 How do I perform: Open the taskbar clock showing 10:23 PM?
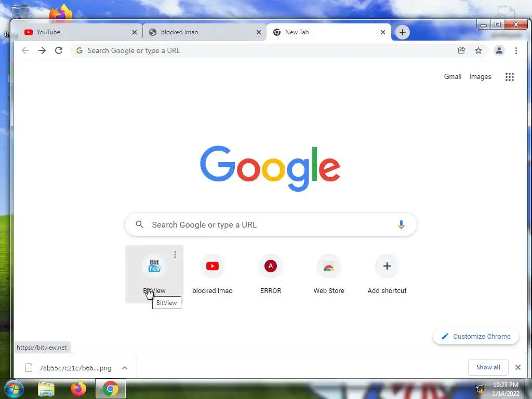tap(506, 389)
